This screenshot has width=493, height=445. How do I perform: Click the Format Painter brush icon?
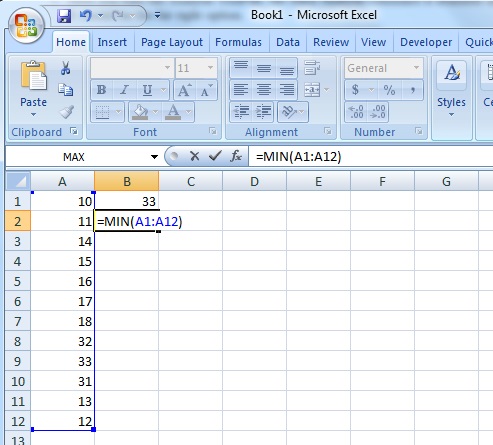pyautogui.click(x=66, y=112)
